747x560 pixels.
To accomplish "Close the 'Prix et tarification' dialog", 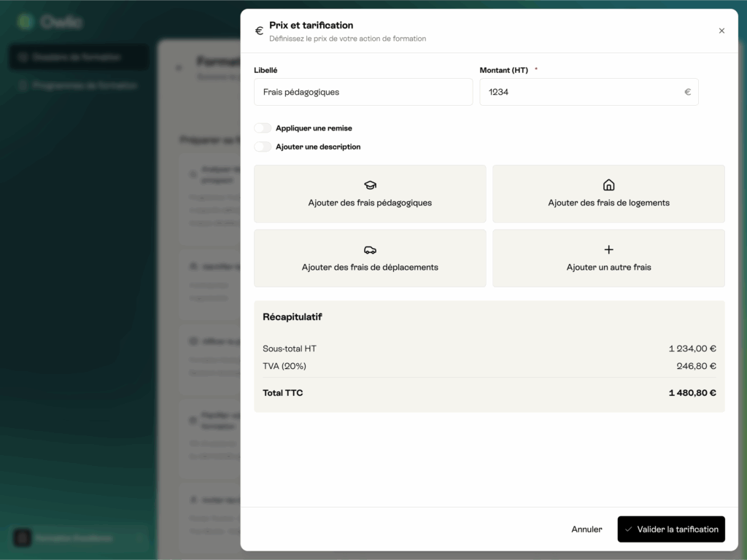I will 721,31.
